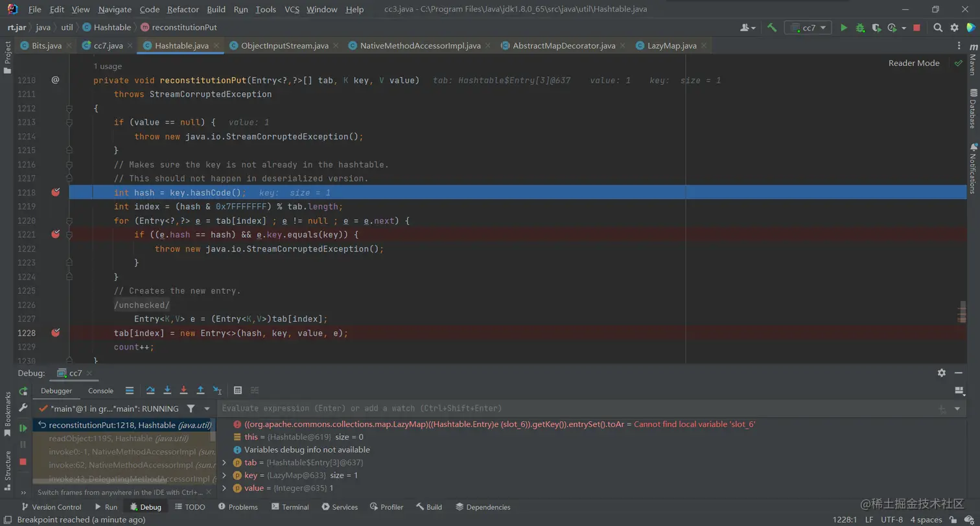980x526 pixels.
Task: Toggle the Project tool window
Action: click(8, 57)
